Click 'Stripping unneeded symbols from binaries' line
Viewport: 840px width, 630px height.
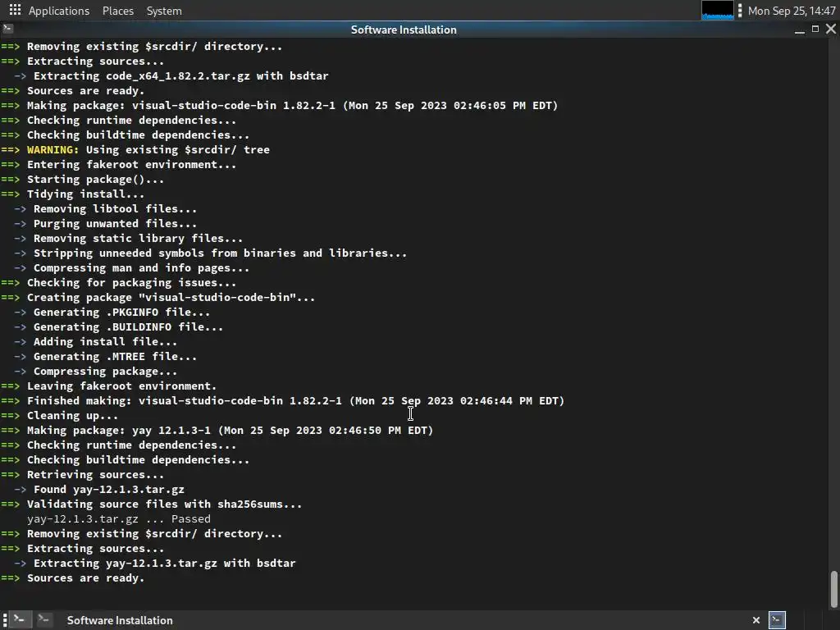point(220,253)
